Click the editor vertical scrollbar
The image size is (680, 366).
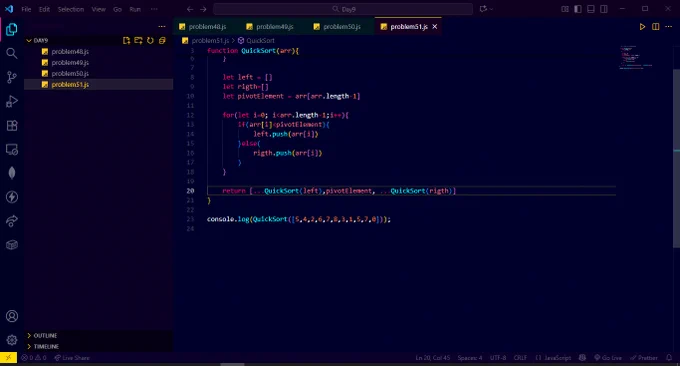tap(677, 158)
